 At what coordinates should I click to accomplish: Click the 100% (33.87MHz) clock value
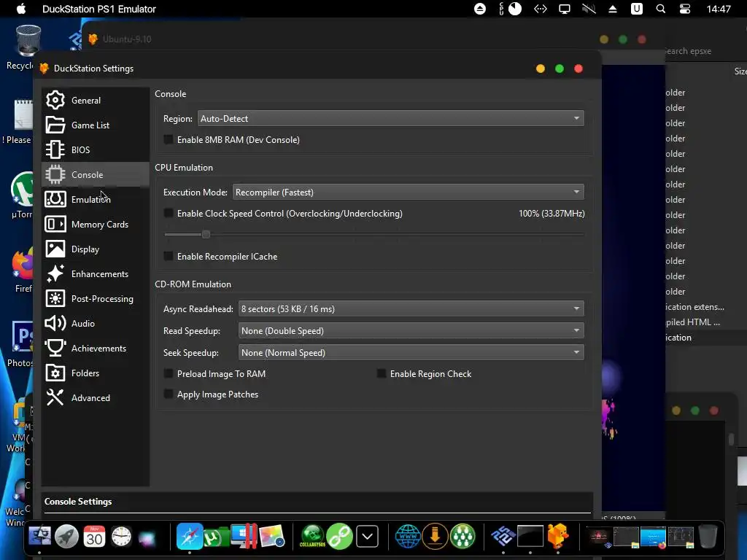(x=551, y=214)
